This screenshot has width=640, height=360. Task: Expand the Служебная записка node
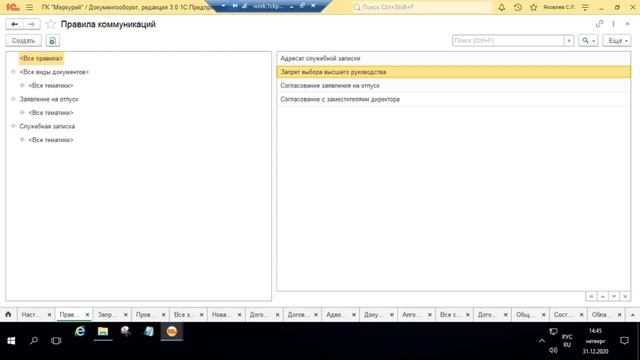(x=13, y=126)
